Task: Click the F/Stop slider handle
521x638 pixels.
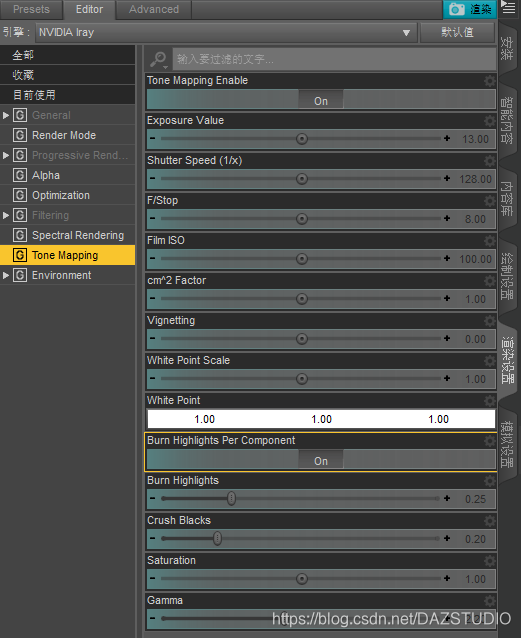Action: click(302, 218)
